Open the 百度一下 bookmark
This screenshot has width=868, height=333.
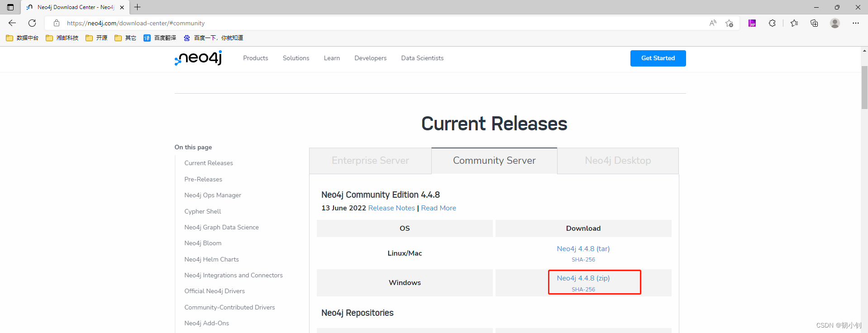[x=213, y=38]
